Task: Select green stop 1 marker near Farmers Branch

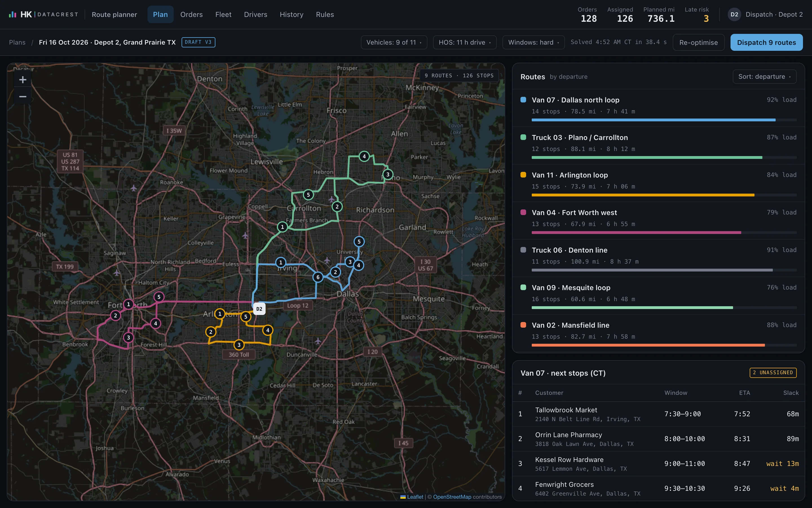Action: 283,227
